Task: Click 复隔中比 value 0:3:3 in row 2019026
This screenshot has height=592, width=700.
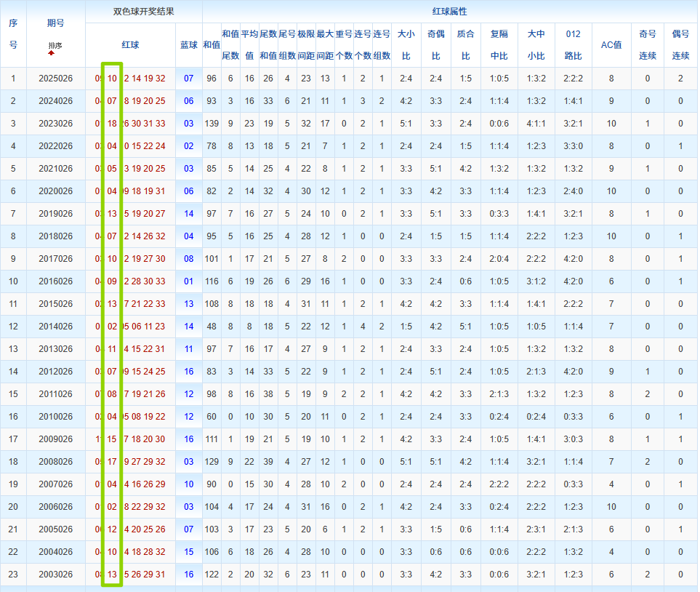Action: tap(499, 214)
